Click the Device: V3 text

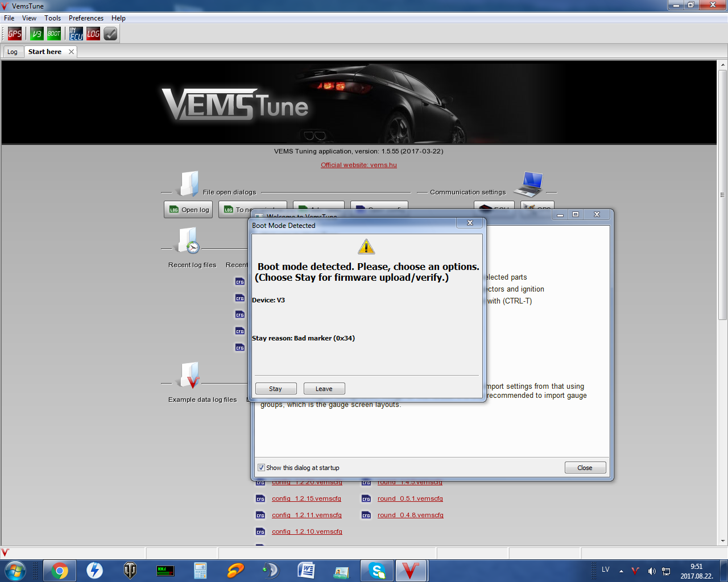pos(268,300)
